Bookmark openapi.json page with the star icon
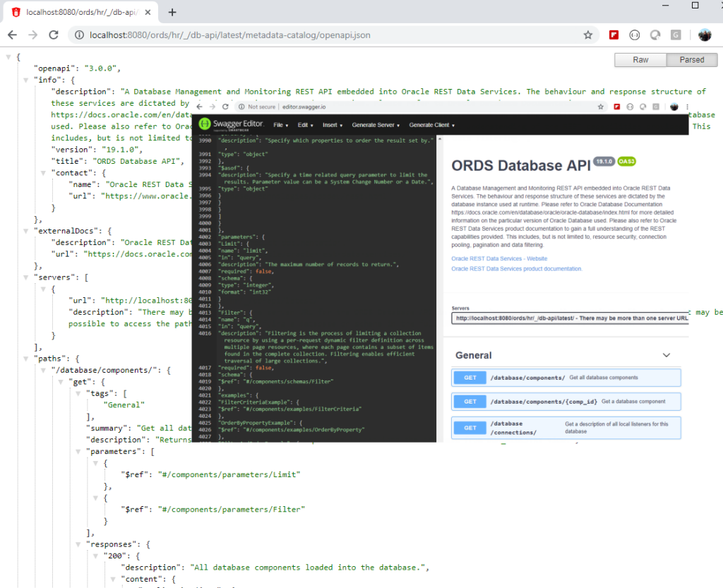The image size is (723, 588). click(588, 35)
